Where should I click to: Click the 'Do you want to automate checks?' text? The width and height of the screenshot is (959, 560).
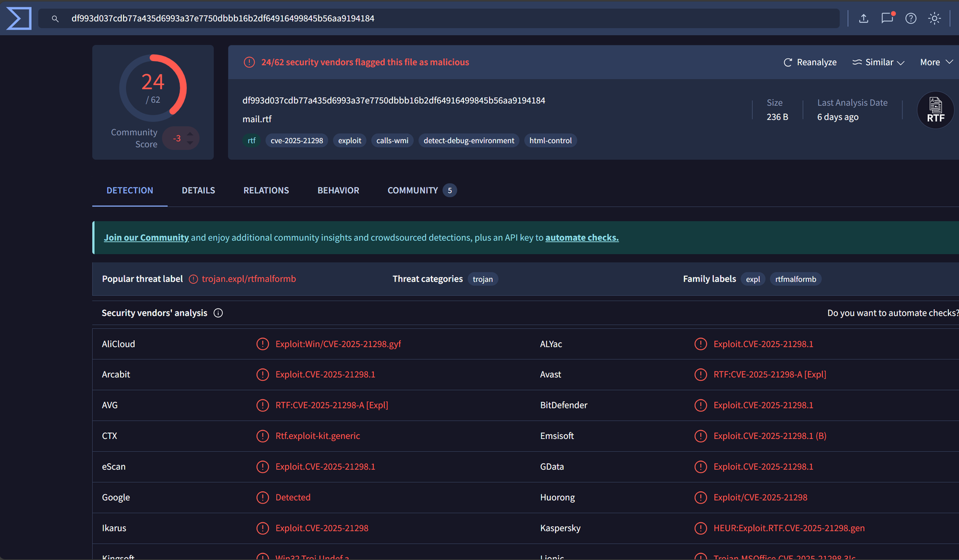893,313
